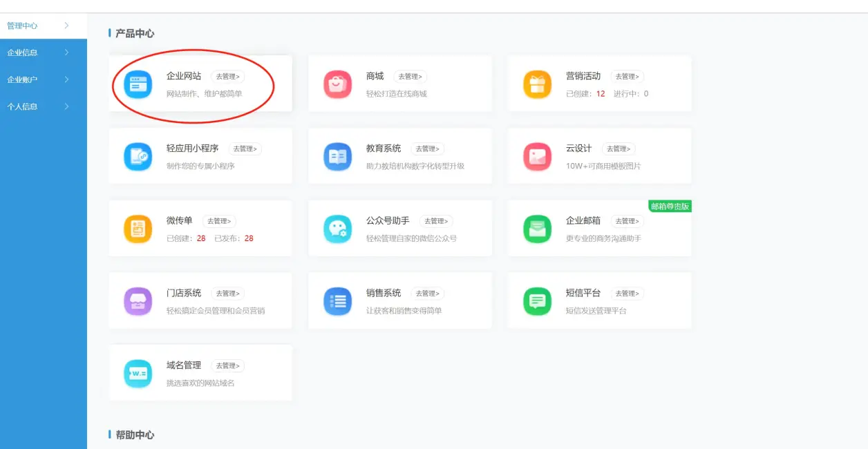Open the 域名管理 domain icon

coord(138,374)
